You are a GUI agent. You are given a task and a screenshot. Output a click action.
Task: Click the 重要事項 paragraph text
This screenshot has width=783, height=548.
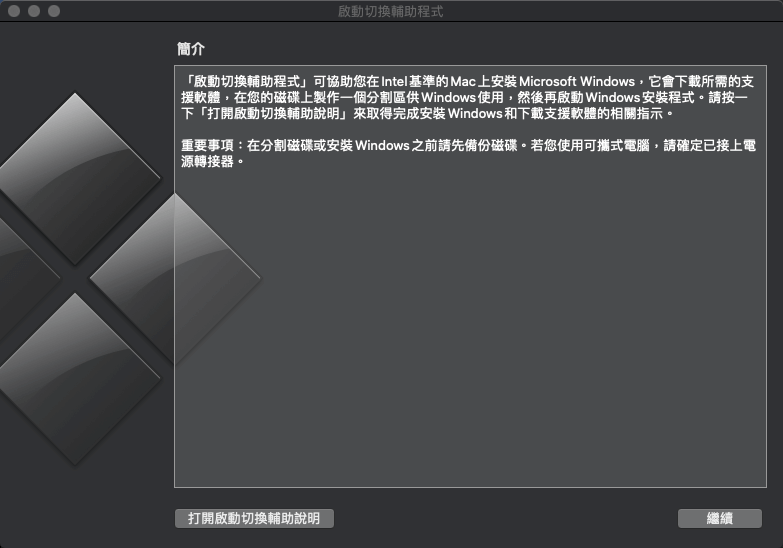(468, 153)
